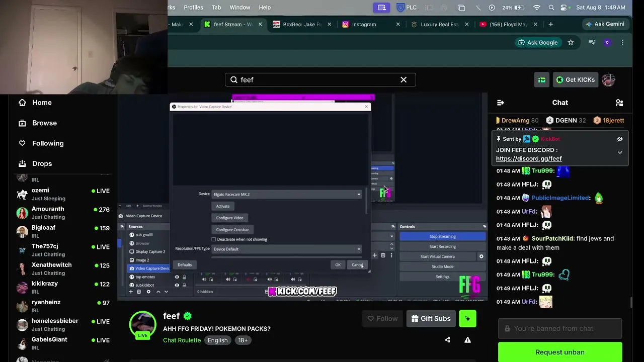The image size is (644, 362).
Task: Hide the pinned KickBot message
Action: (620, 139)
